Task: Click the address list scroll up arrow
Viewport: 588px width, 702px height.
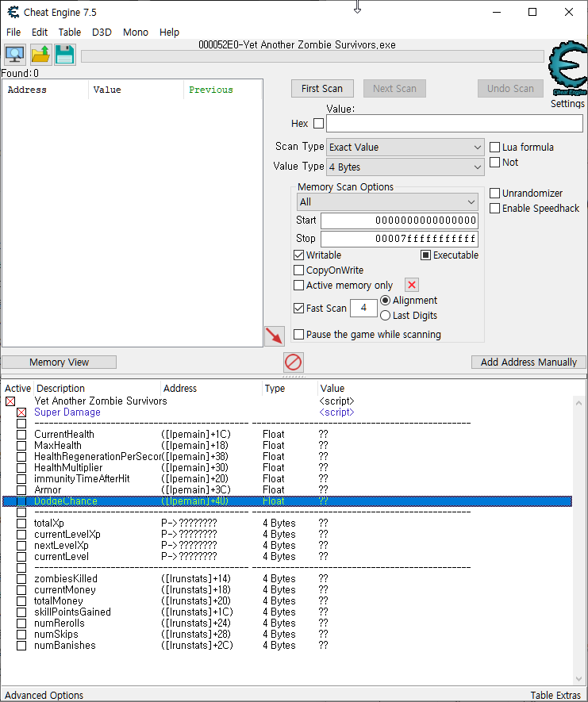Action: point(578,403)
